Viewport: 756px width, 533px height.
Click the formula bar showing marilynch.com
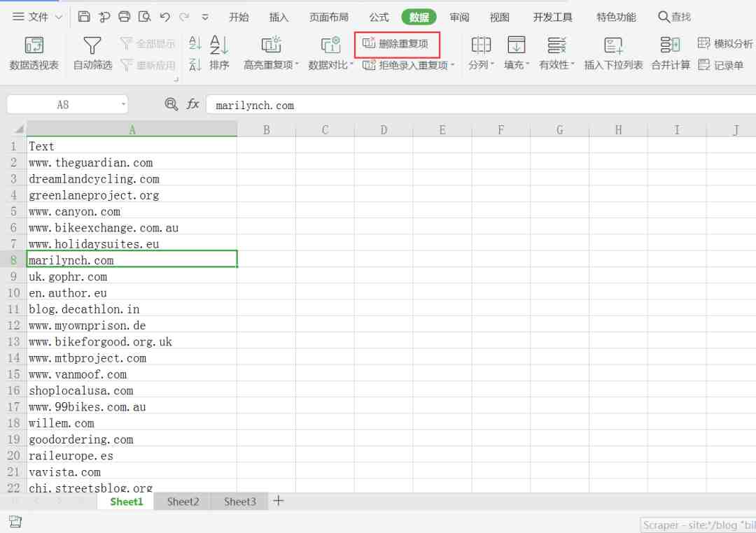pyautogui.click(x=481, y=105)
